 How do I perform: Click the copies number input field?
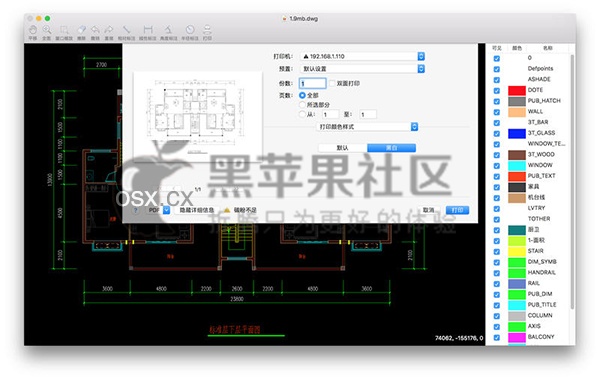coord(312,83)
